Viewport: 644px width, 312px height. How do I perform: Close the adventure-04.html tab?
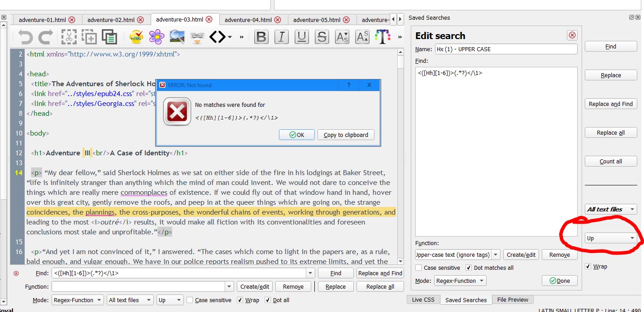coord(278,20)
